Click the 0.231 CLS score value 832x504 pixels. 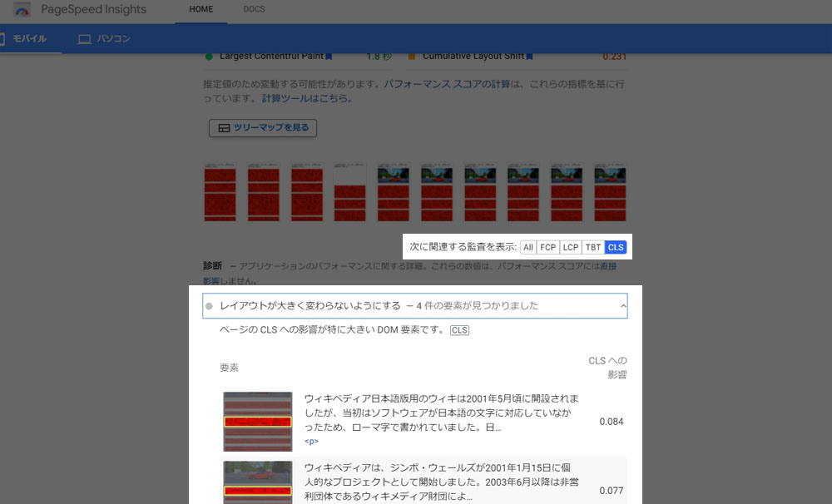pos(615,57)
